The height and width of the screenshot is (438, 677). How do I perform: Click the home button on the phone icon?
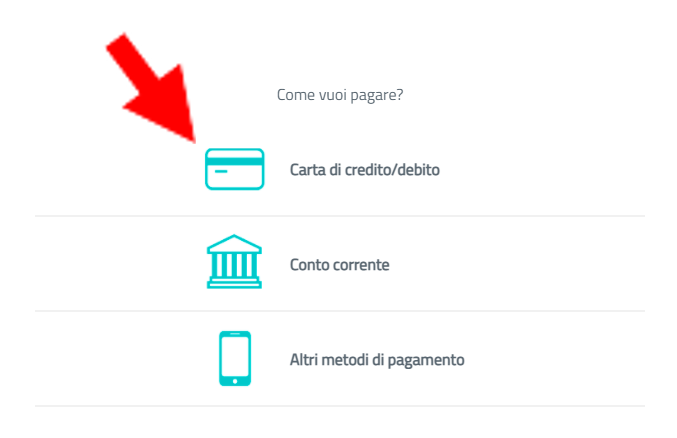tap(235, 381)
